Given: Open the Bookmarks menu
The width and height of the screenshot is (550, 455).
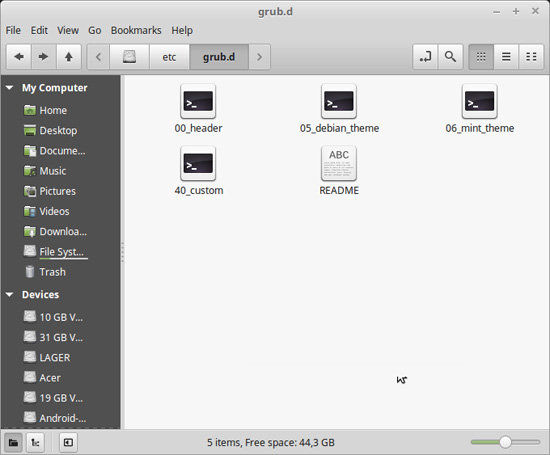Looking at the screenshot, I should 136,31.
